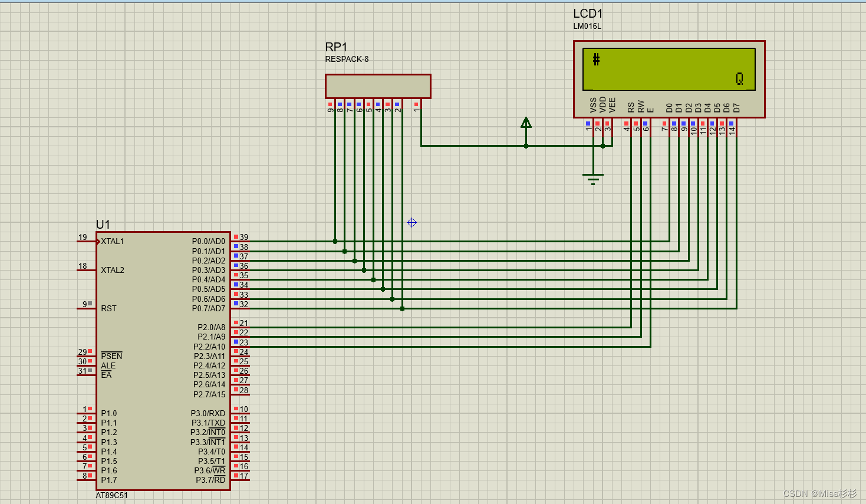Click the P1.7 pin label
Screen dimensions: 866x504
tap(109, 480)
